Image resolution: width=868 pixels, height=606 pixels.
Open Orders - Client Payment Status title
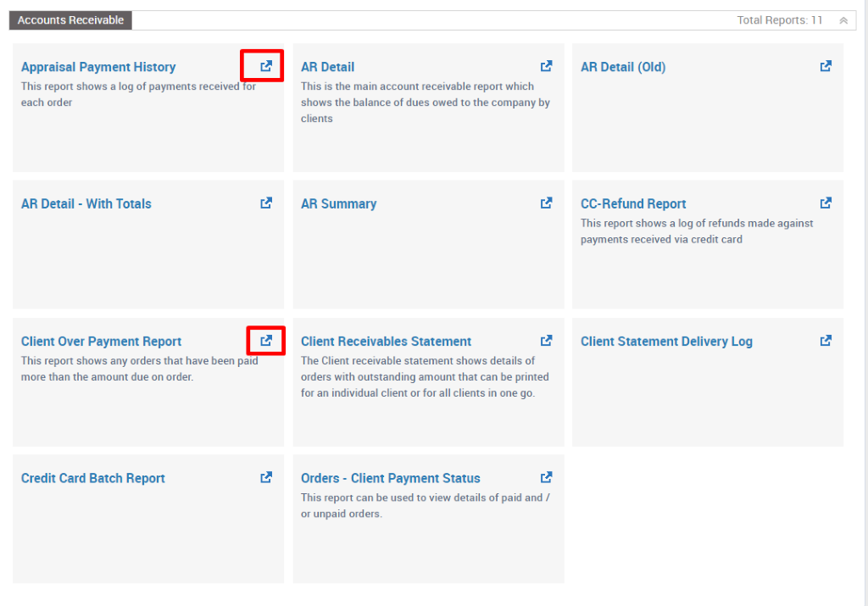click(x=390, y=479)
